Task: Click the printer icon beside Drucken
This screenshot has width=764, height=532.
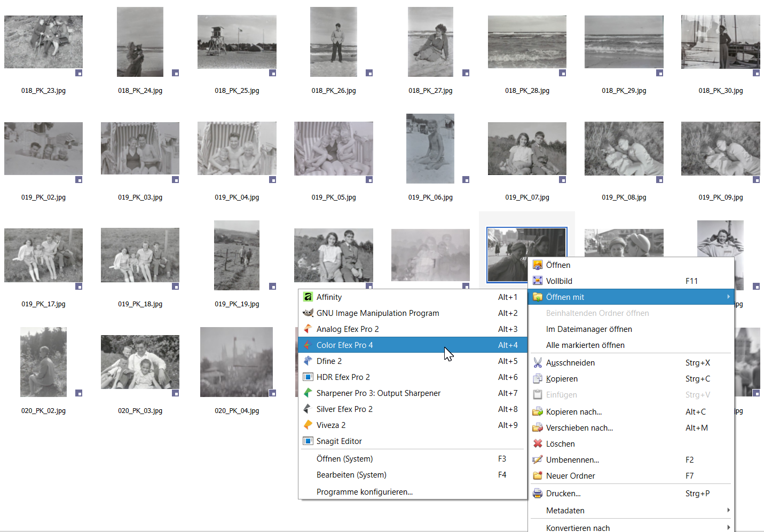Action: 538,494
